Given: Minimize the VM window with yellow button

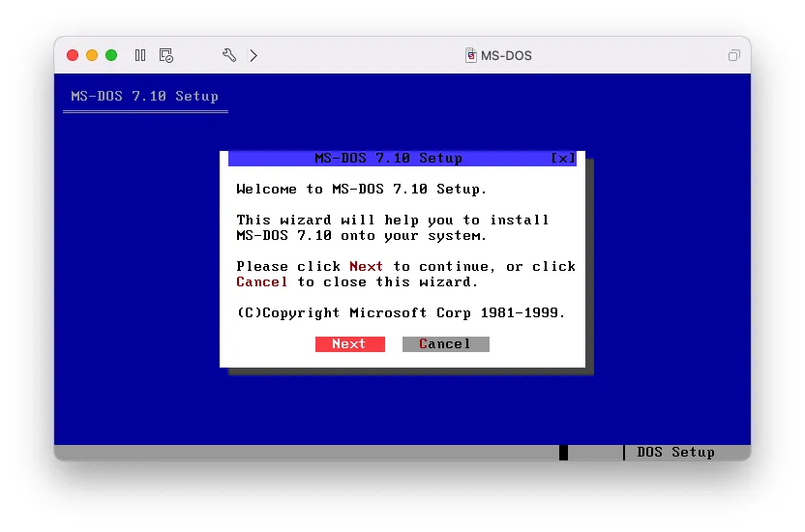Looking at the screenshot, I should [92, 55].
